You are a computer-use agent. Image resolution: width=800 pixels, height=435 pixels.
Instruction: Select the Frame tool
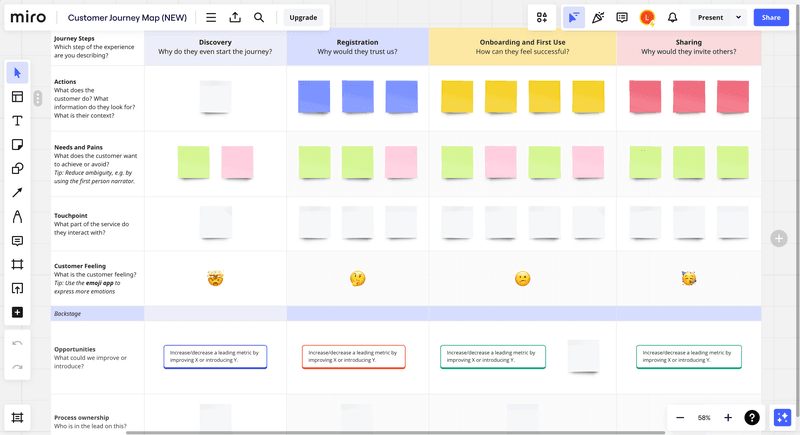click(17, 264)
